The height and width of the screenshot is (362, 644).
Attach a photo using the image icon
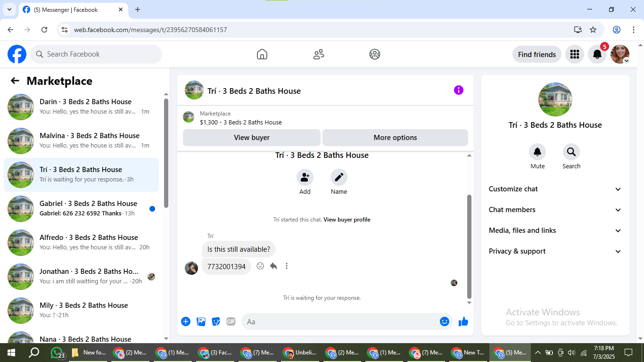(x=201, y=321)
